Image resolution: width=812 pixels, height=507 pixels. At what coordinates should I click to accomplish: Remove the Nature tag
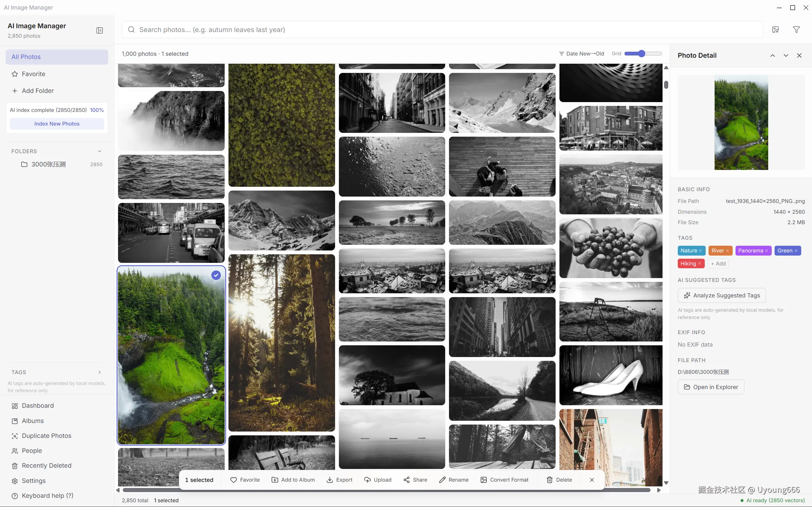700,251
